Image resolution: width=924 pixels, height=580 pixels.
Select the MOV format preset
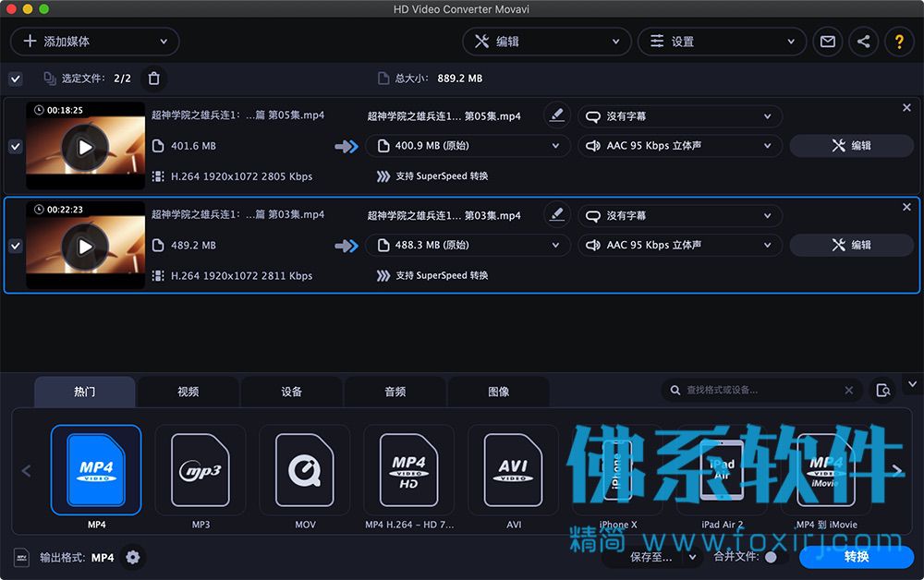click(305, 470)
